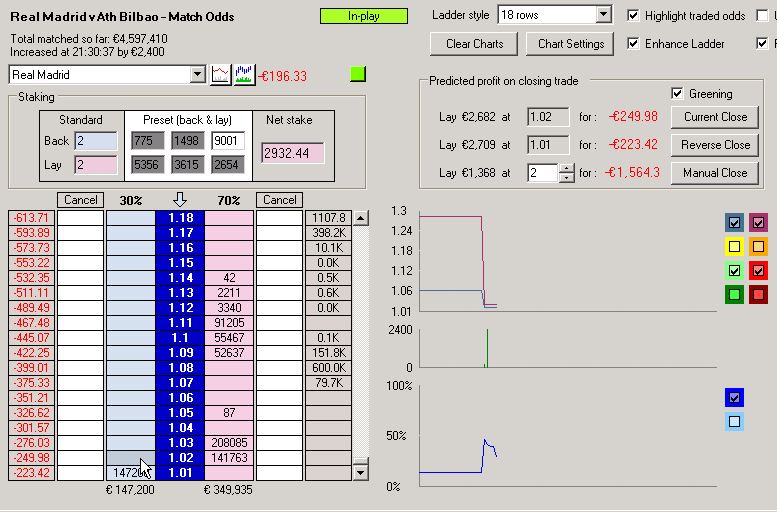
Task: Click the line chart icon beside selection dropdown
Action: [x=220, y=75]
